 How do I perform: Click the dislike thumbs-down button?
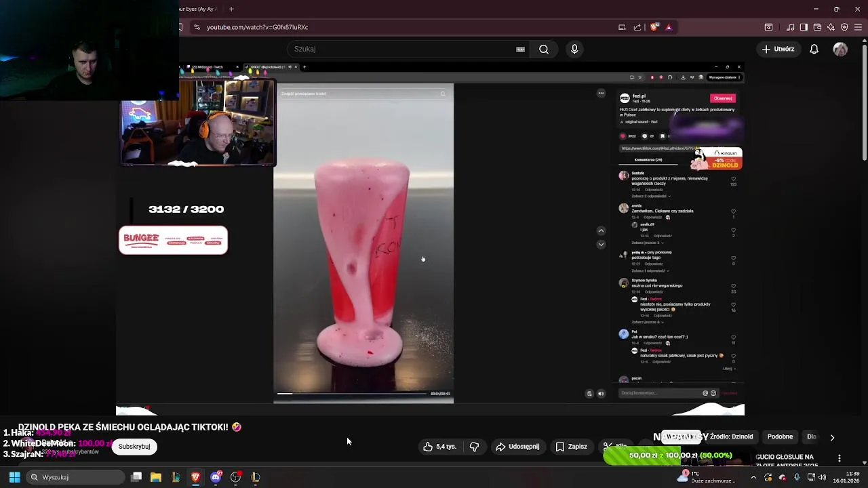click(474, 447)
